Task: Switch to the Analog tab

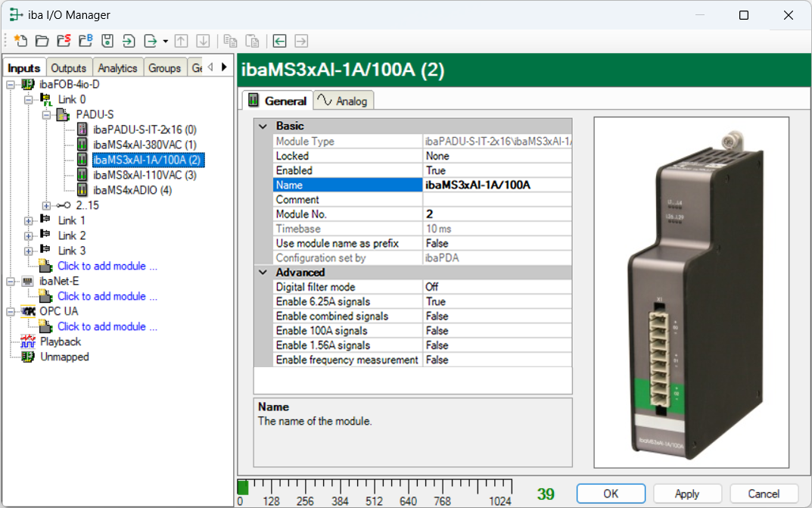Action: [x=344, y=101]
